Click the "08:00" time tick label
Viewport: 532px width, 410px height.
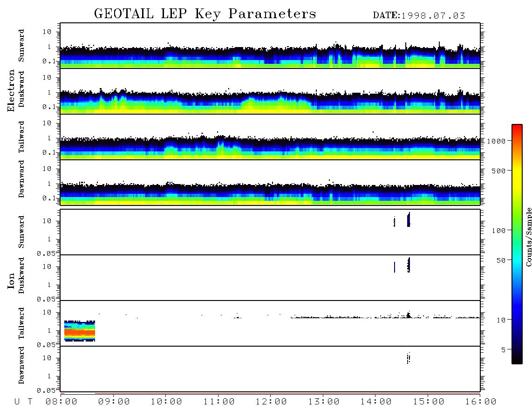[x=61, y=402]
